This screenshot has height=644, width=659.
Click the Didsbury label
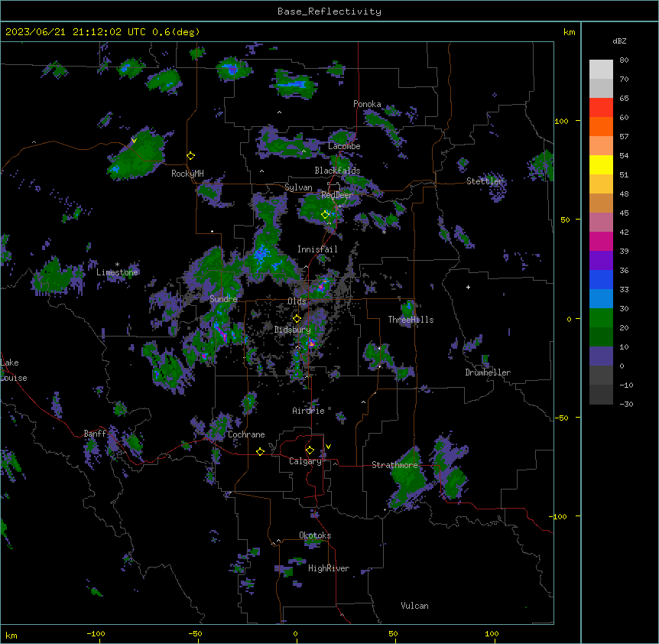(x=293, y=330)
